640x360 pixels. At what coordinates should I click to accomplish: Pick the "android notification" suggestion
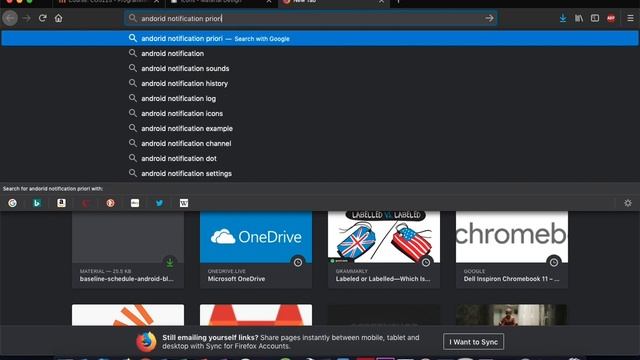click(173, 53)
